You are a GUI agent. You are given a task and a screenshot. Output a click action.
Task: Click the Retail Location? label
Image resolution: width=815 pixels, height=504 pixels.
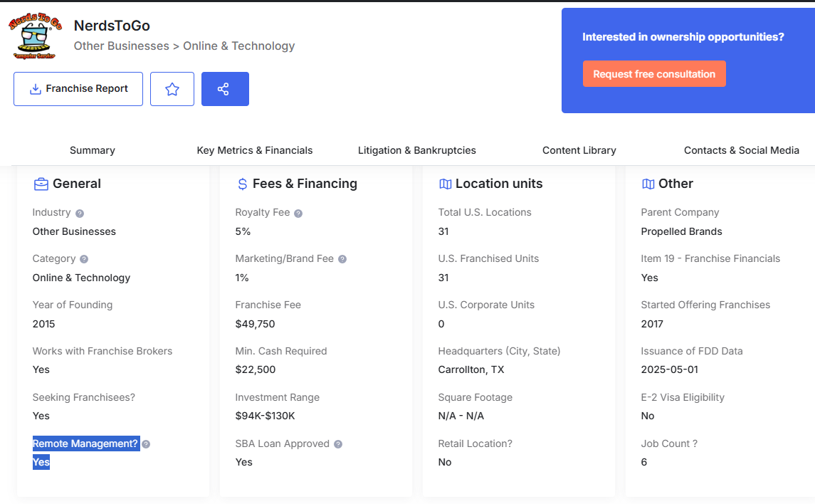click(475, 443)
